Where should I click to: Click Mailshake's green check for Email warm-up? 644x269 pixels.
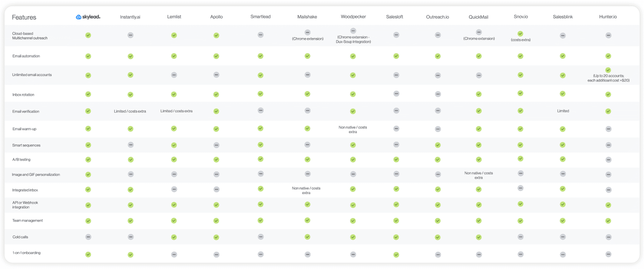click(x=307, y=128)
